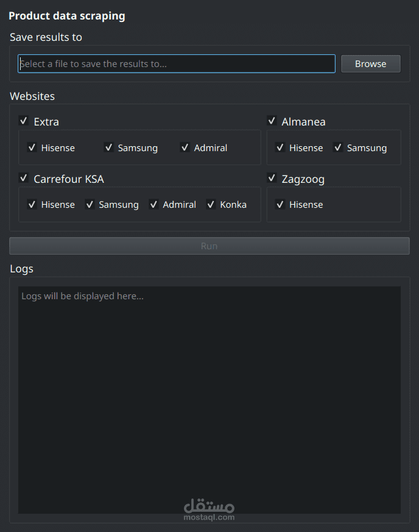Toggle Admiral under Extra

tap(185, 147)
